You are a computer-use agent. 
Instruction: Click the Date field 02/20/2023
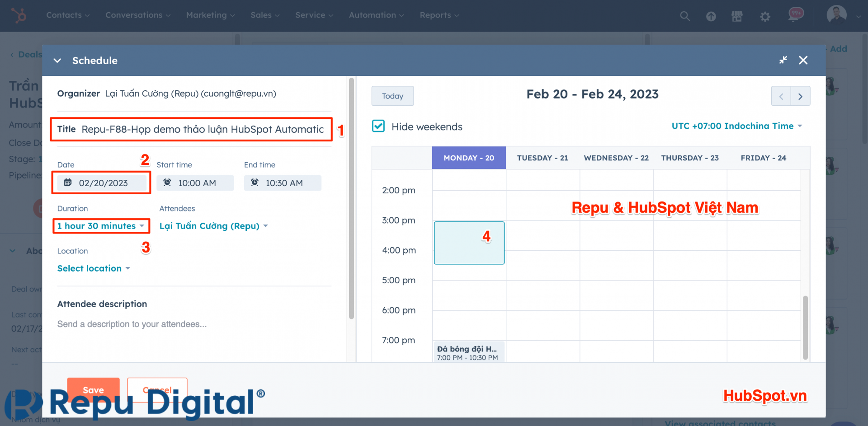(101, 183)
